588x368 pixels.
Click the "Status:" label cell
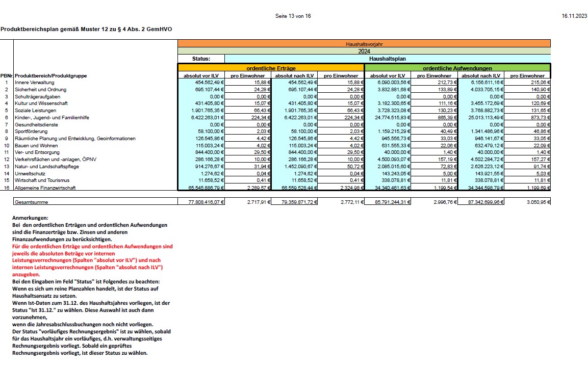coord(201,59)
